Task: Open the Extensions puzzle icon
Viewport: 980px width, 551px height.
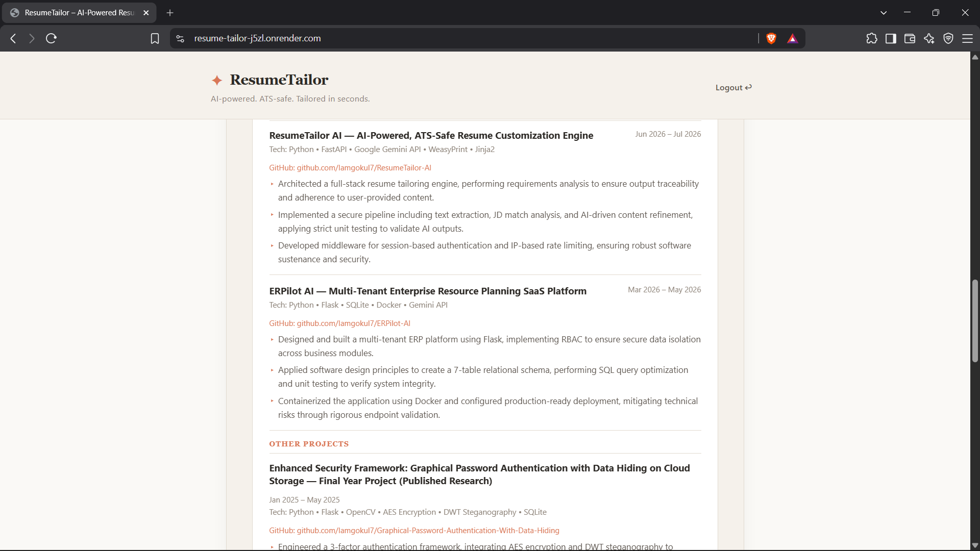Action: pos(872,38)
